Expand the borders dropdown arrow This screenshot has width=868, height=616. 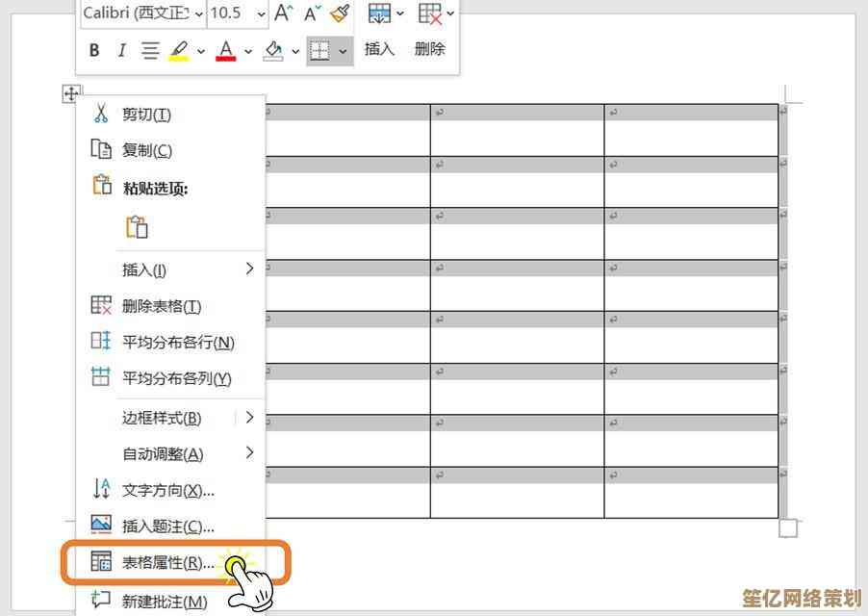point(343,51)
